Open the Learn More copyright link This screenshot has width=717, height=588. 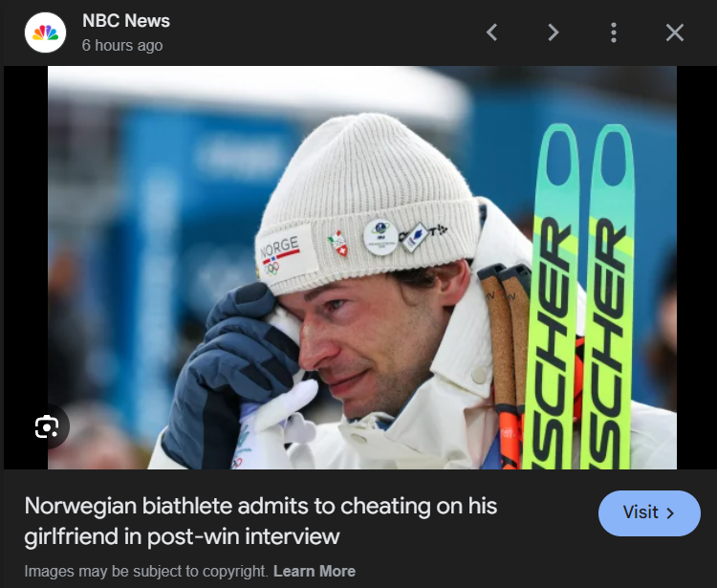315,571
